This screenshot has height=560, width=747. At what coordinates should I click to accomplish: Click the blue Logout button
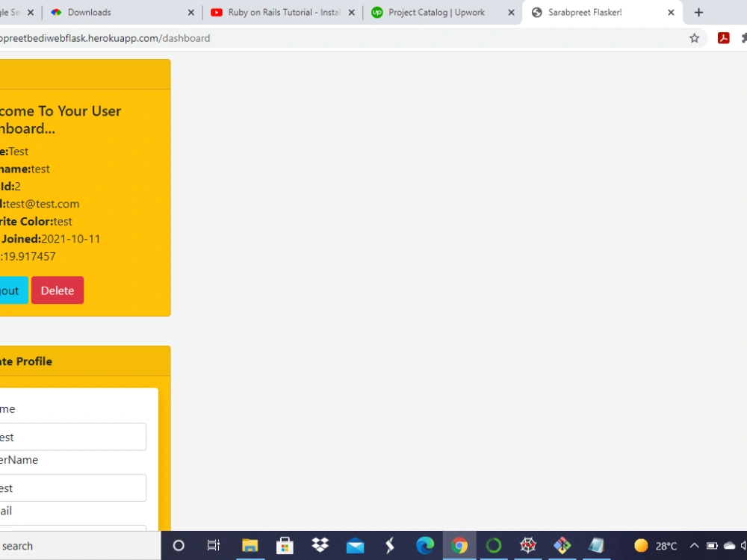pos(13,290)
